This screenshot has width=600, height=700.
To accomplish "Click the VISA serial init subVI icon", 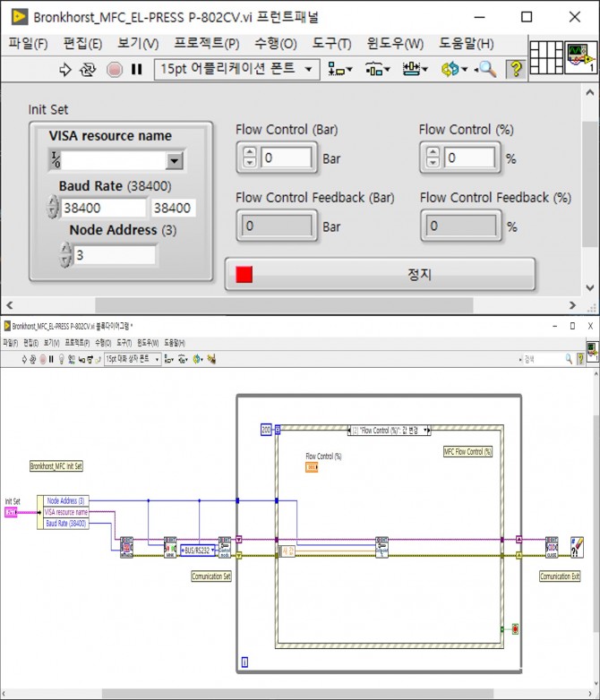I will tap(127, 547).
